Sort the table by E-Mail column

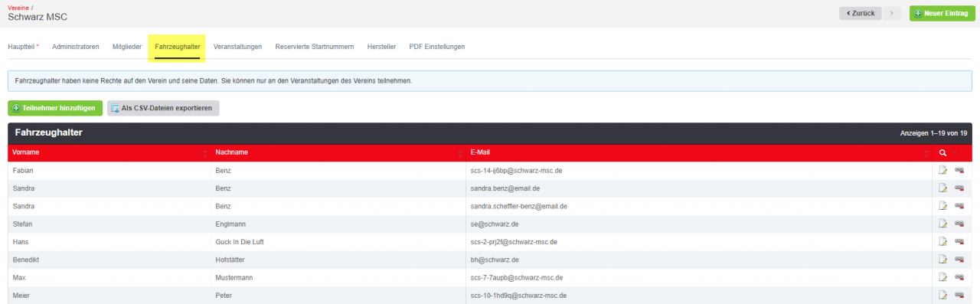pos(700,152)
